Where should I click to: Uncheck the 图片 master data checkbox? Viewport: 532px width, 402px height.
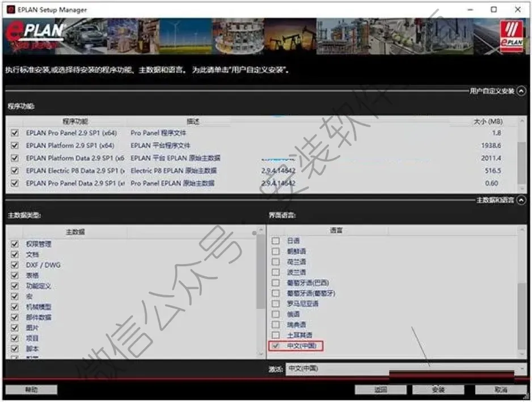click(15, 328)
